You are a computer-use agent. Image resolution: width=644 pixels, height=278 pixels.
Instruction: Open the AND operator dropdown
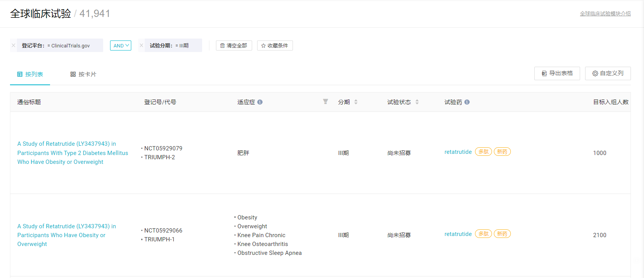pos(120,45)
